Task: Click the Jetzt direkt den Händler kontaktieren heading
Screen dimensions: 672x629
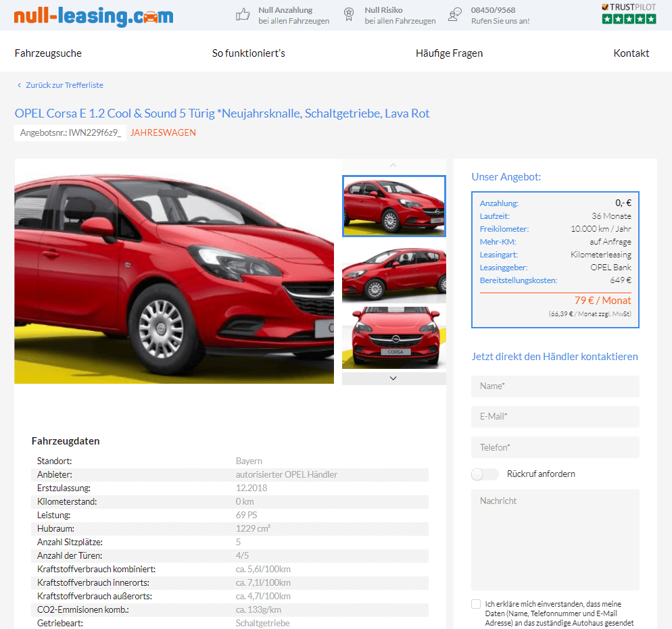Action: point(554,357)
